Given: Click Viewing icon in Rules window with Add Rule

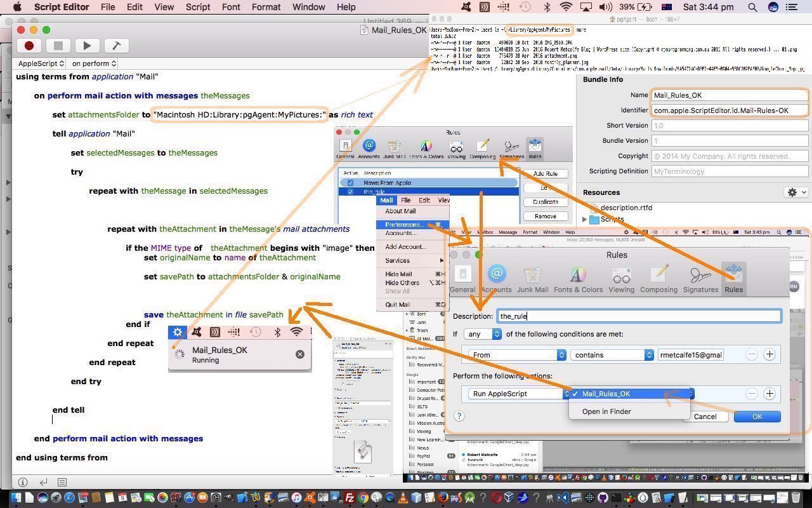Looking at the screenshot, I should [456, 149].
